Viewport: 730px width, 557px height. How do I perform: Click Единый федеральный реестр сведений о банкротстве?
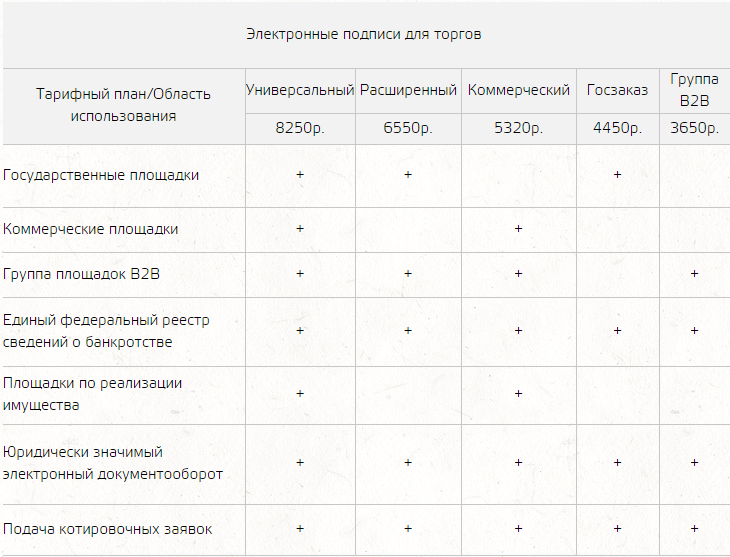(106, 331)
